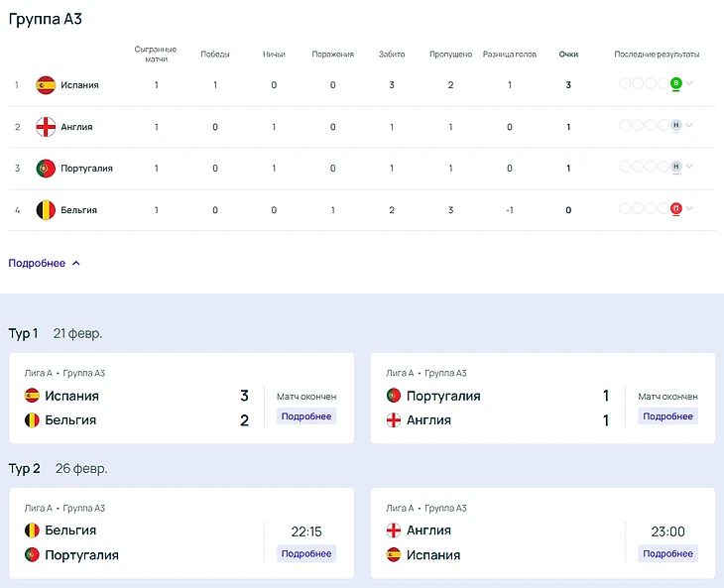
Task: Expand Spain's recent results chevron
Action: [x=689, y=84]
